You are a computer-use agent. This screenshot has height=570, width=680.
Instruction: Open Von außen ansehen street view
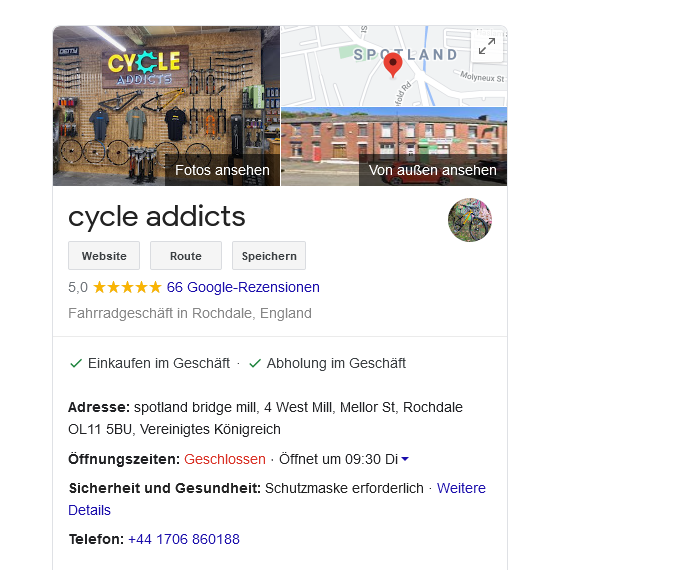[433, 170]
